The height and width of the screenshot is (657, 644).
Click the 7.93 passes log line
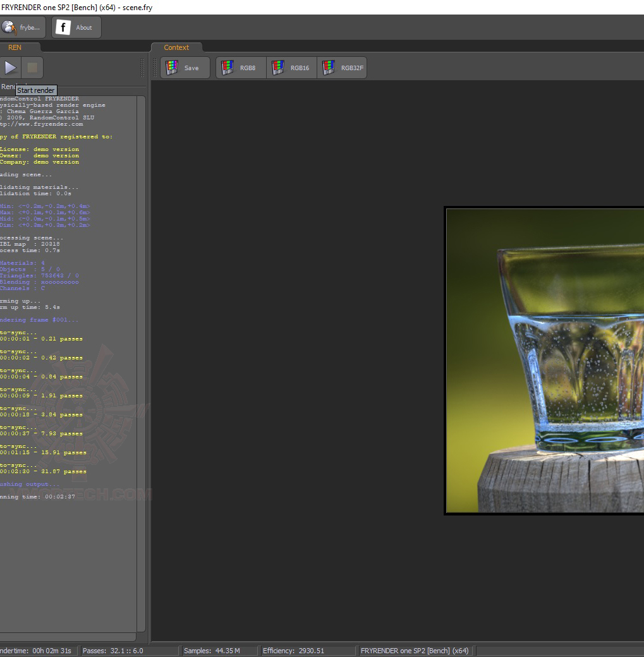pyautogui.click(x=42, y=433)
